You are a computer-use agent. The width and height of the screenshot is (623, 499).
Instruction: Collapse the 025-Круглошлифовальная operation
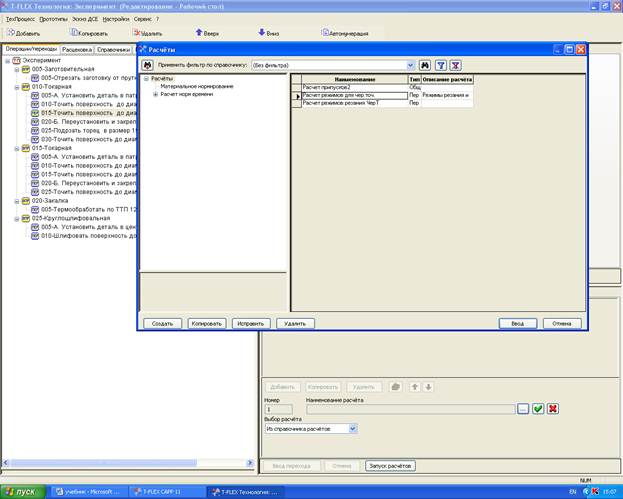click(x=17, y=219)
